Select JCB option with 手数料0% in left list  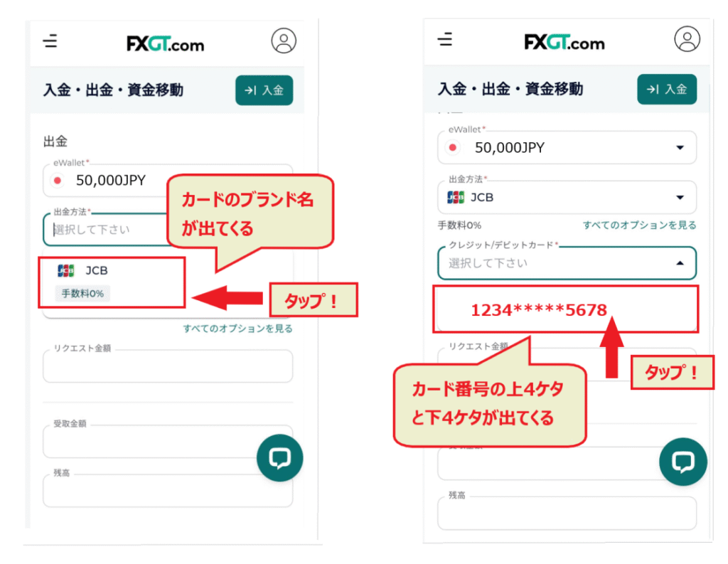(x=112, y=282)
